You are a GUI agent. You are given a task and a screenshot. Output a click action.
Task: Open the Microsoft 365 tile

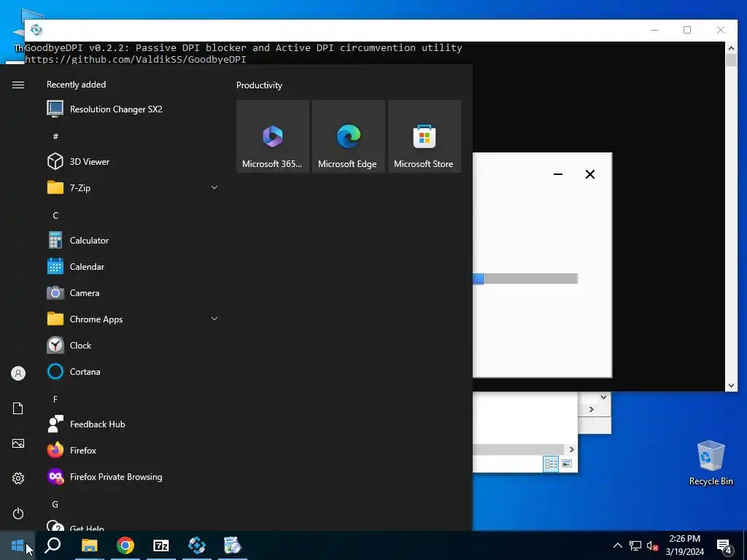pos(273,136)
